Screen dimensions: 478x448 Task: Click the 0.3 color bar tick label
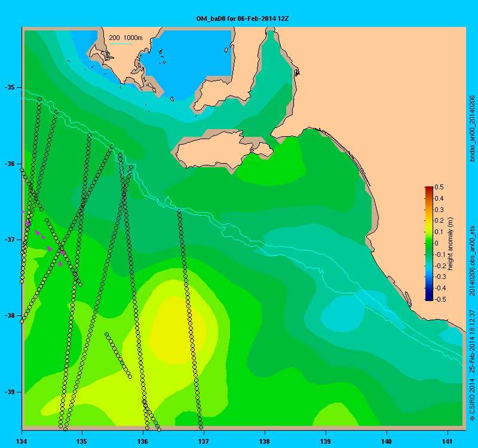click(x=439, y=210)
